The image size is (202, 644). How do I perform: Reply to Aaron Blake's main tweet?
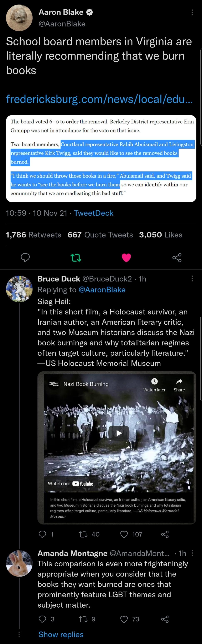(x=25, y=257)
